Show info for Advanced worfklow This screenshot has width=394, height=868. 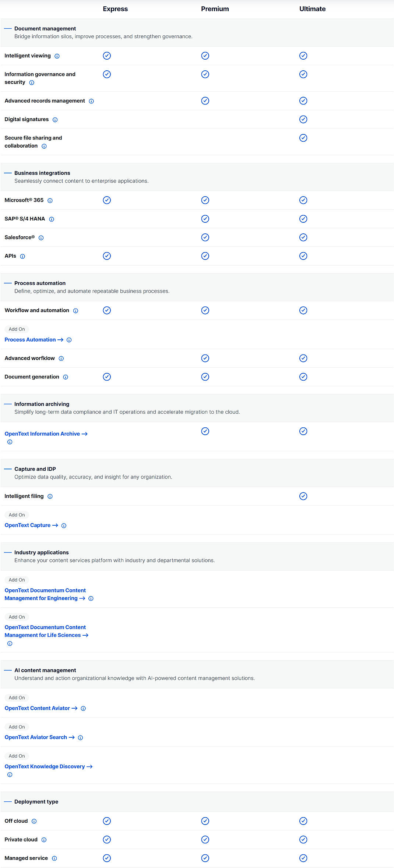[61, 359]
